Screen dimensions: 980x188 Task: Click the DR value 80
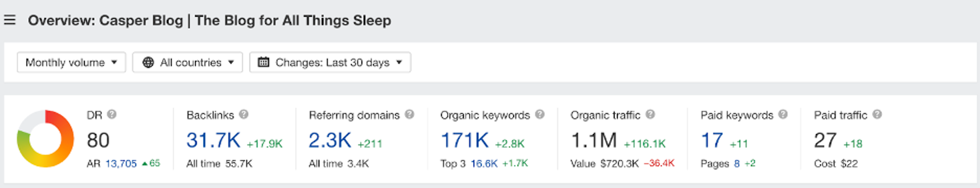pos(98,140)
